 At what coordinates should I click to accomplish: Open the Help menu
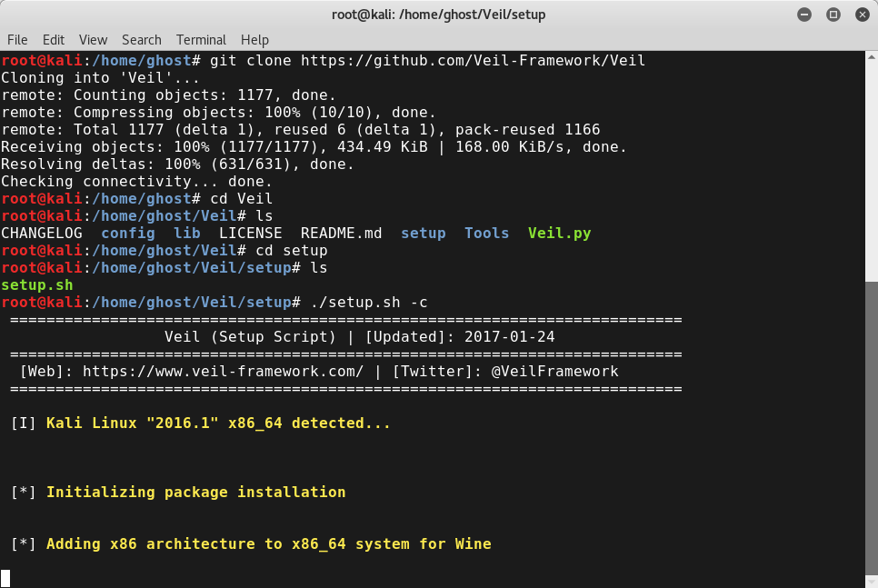click(254, 40)
